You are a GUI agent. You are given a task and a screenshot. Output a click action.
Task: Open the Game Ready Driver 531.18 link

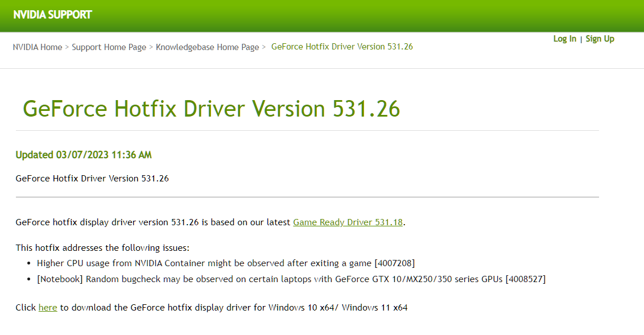click(x=348, y=222)
